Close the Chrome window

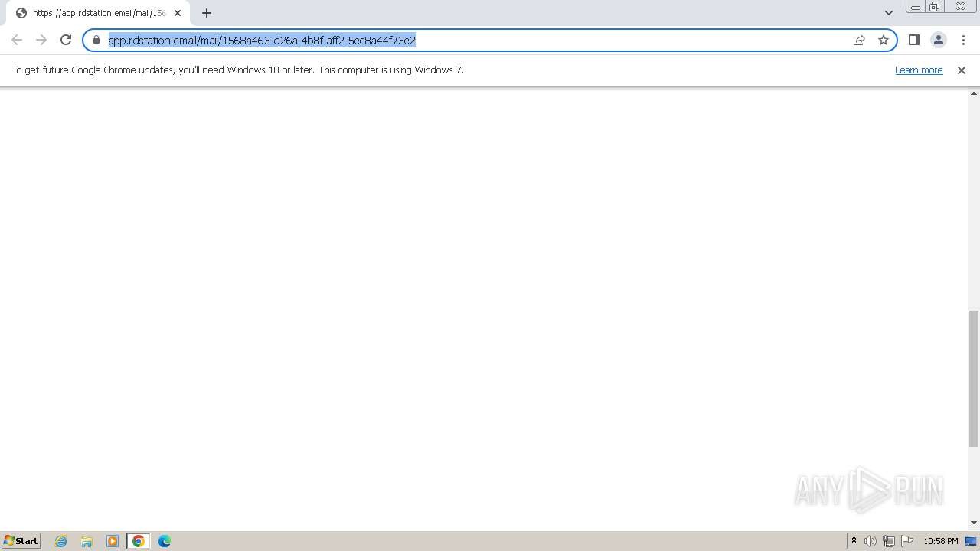point(960,7)
